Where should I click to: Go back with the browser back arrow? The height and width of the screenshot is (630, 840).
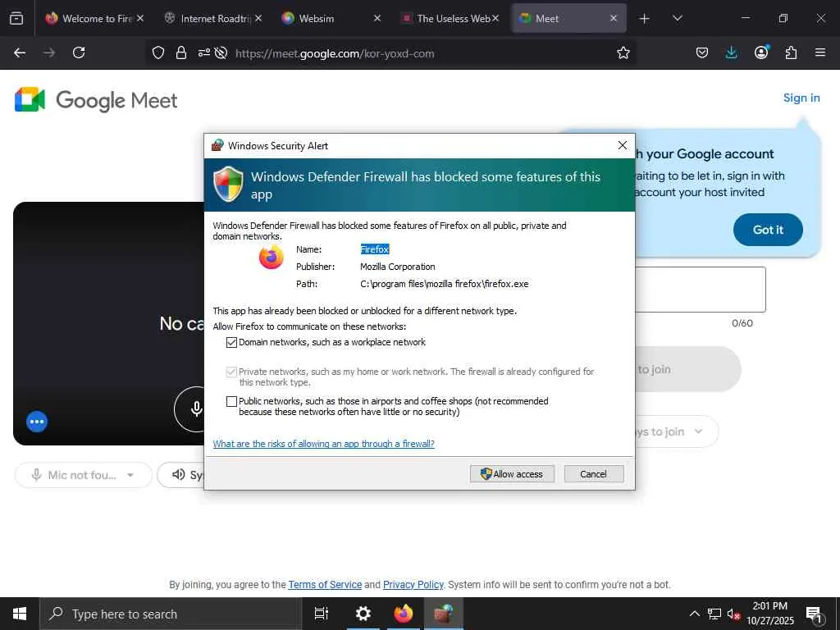[20, 52]
